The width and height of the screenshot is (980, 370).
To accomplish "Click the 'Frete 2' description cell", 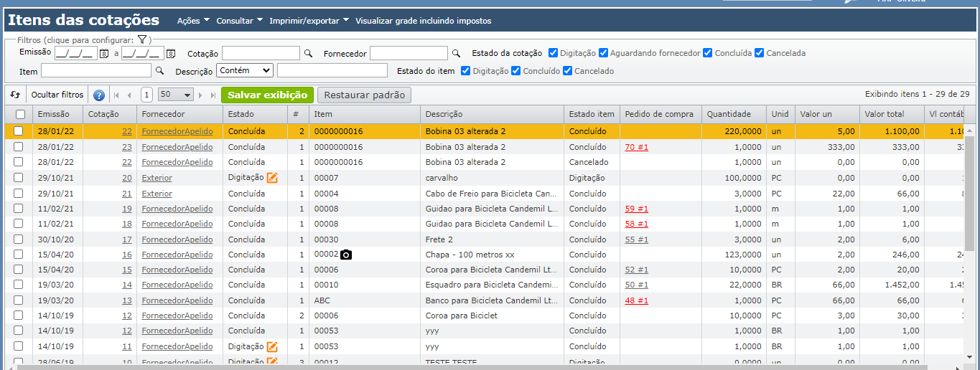I will 492,239.
